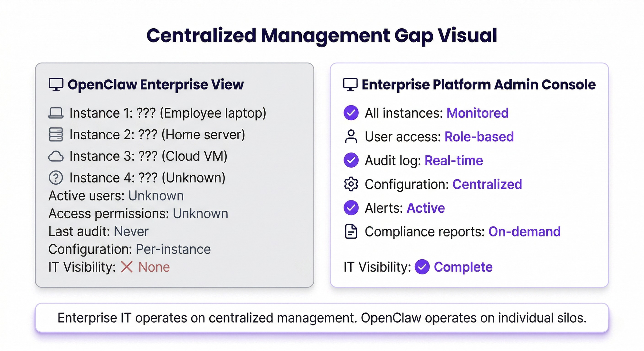Click the monitor icon beside Enterprise Platform Admin Console
Image resolution: width=644 pixels, height=351 pixels.
350,85
